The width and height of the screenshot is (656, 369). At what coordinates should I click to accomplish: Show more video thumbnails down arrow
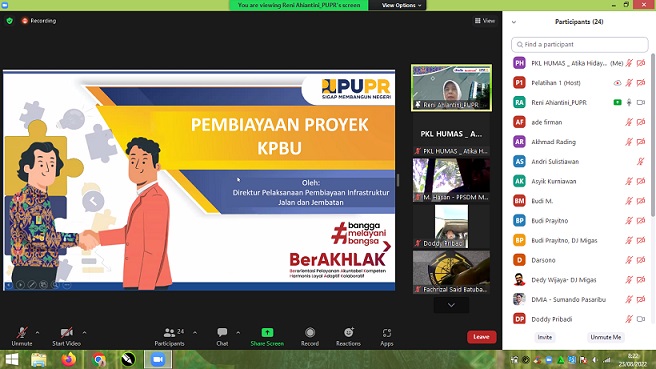click(x=451, y=305)
